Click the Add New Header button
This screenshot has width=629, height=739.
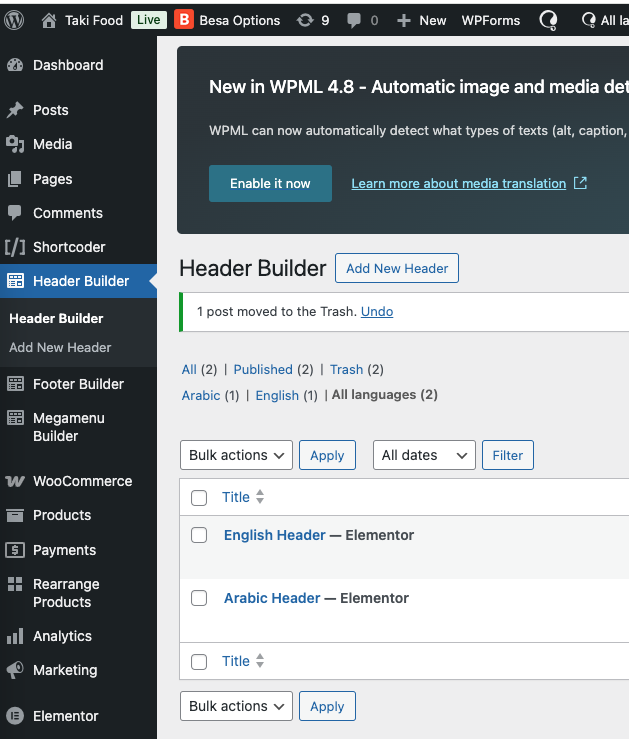click(x=397, y=268)
